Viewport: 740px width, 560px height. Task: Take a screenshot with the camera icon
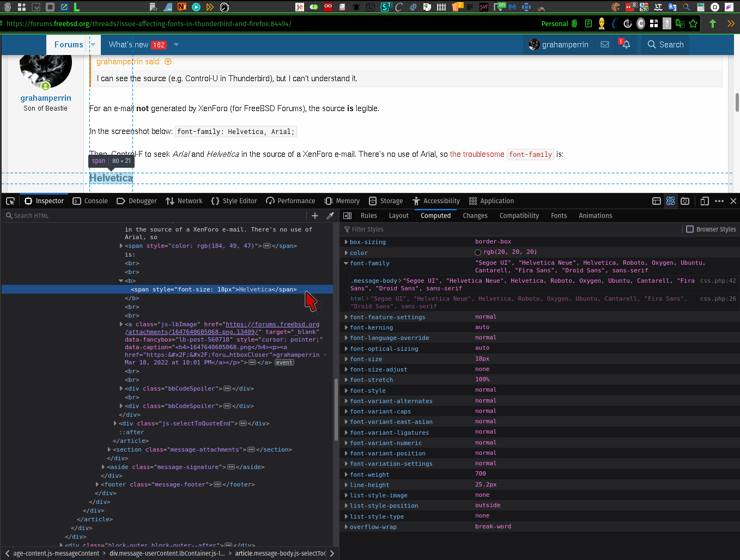pos(685,201)
